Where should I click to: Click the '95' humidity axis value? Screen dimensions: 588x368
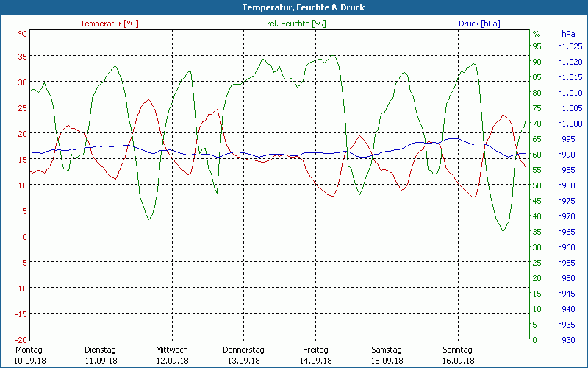537,46
